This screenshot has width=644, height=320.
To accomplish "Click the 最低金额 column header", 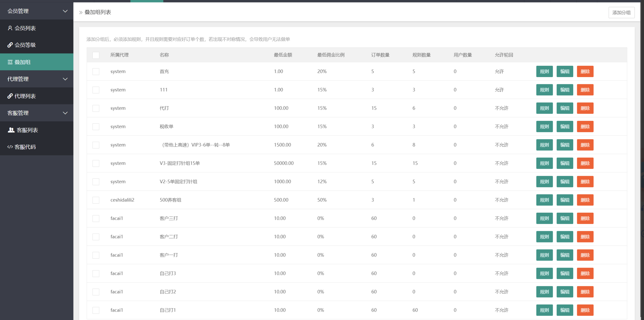I will [283, 55].
